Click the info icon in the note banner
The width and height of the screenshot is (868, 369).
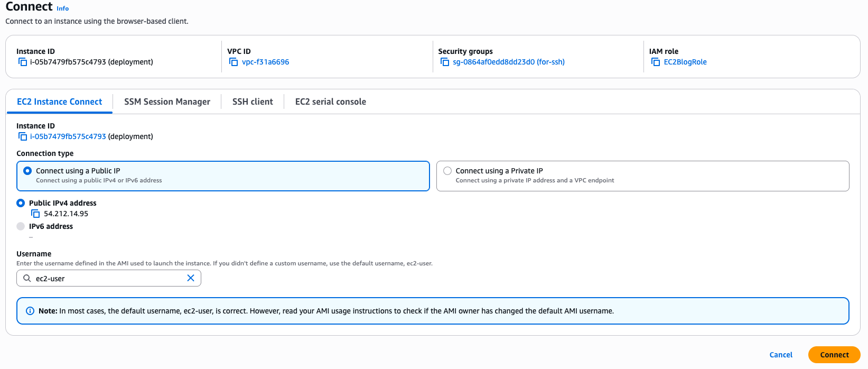(x=30, y=311)
